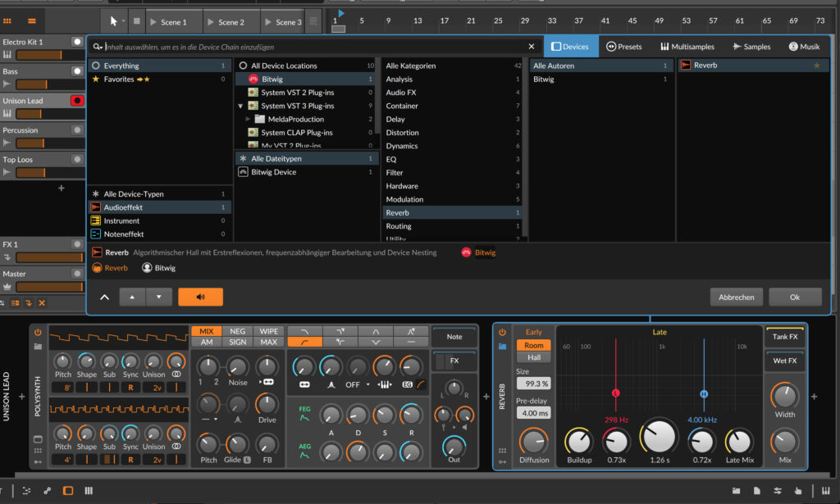The height and width of the screenshot is (504, 840).
Task: Switch to Presets browser tab
Action: click(624, 47)
